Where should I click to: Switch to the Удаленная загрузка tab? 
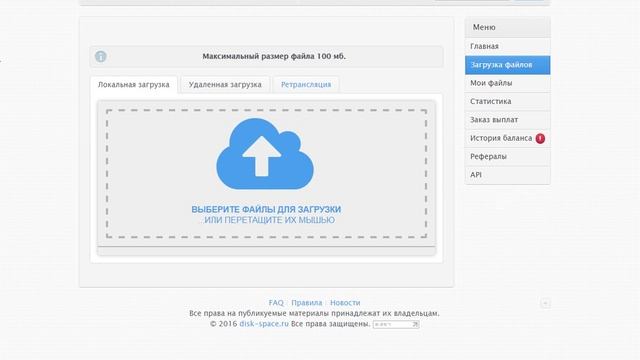(225, 84)
